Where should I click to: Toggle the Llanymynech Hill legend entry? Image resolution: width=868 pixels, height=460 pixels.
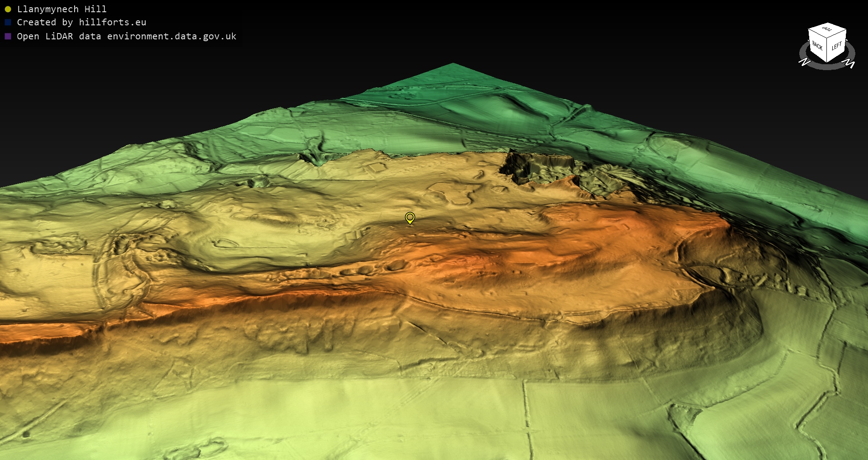pos(61,9)
